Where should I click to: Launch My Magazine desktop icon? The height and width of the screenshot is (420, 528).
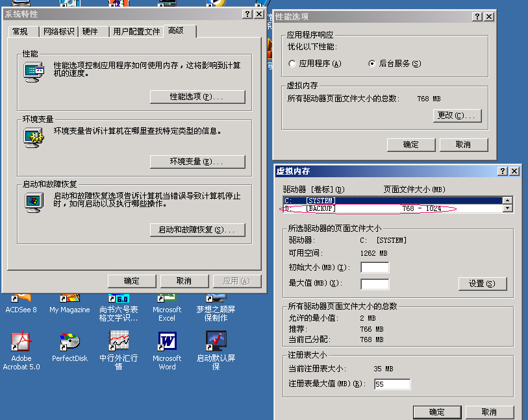69,304
